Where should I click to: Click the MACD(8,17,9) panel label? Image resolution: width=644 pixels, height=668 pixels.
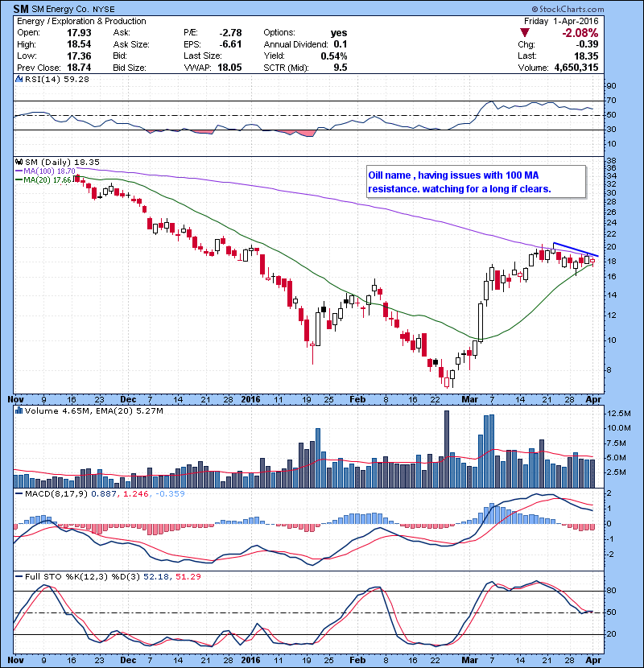pyautogui.click(x=56, y=494)
